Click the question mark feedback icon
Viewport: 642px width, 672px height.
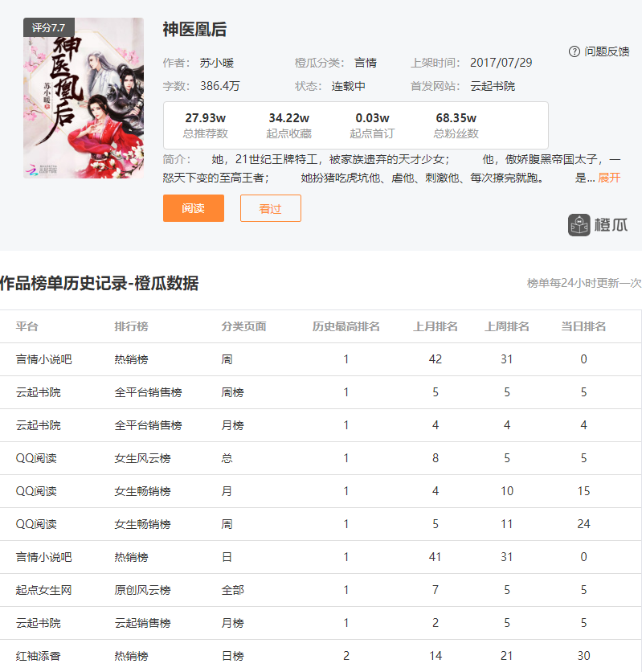[574, 51]
